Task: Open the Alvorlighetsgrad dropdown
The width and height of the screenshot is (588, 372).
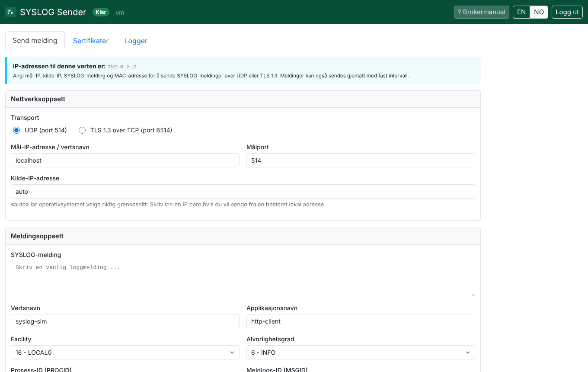Action: [x=361, y=353]
